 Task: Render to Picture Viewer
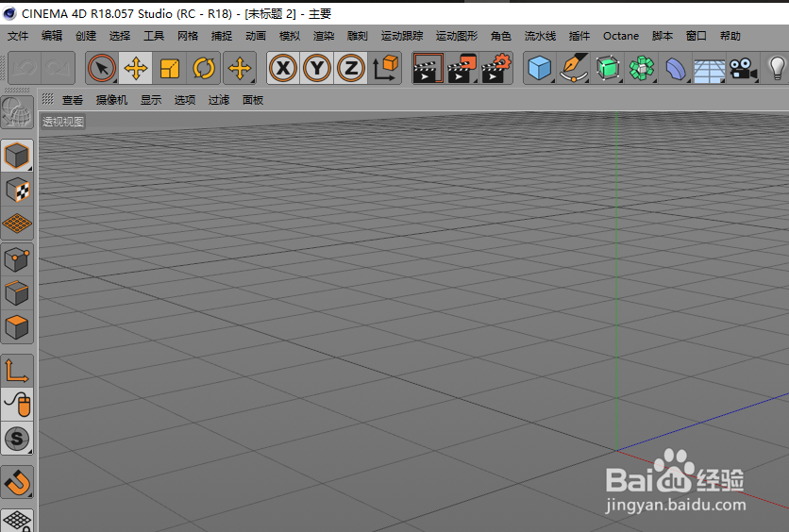point(462,68)
